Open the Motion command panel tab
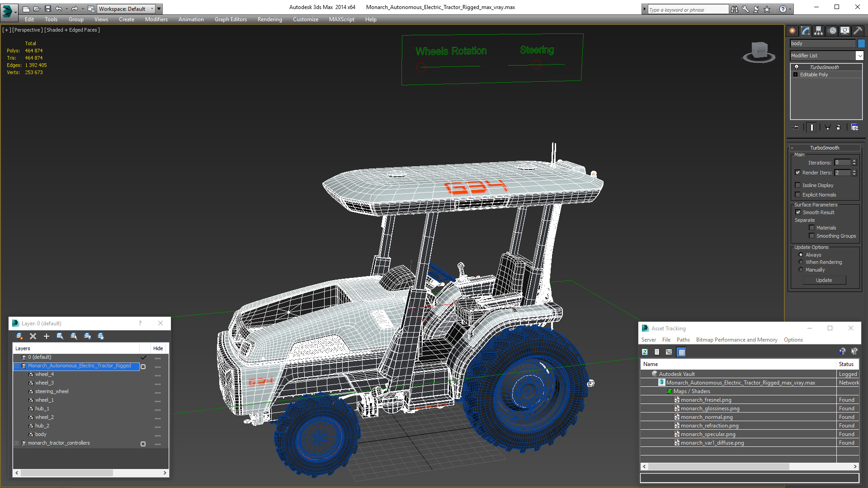Screen dimensions: 868x488 pos(832,31)
